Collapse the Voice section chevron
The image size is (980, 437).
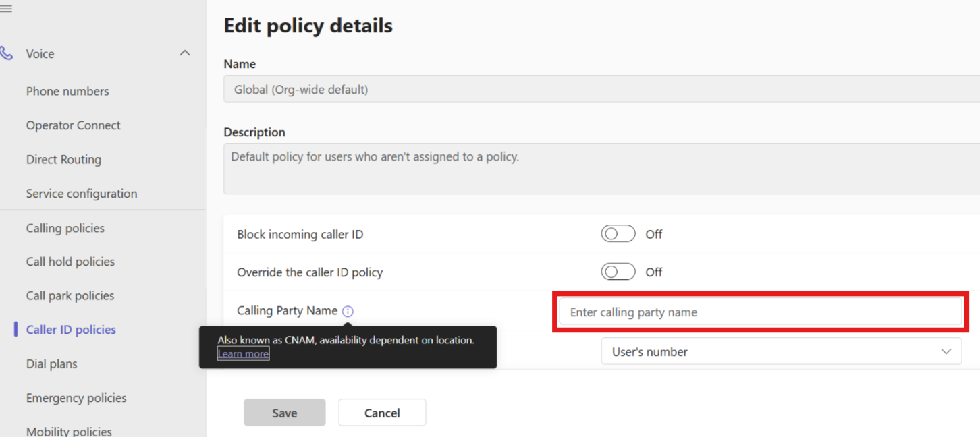[x=185, y=53]
